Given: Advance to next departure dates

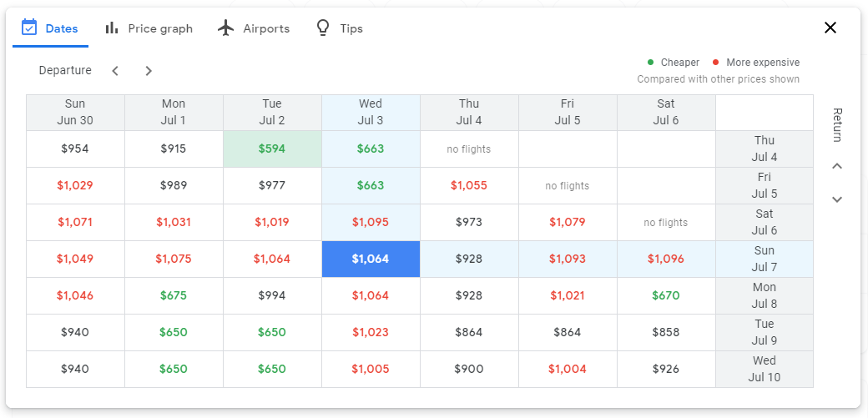Looking at the screenshot, I should pyautogui.click(x=149, y=71).
